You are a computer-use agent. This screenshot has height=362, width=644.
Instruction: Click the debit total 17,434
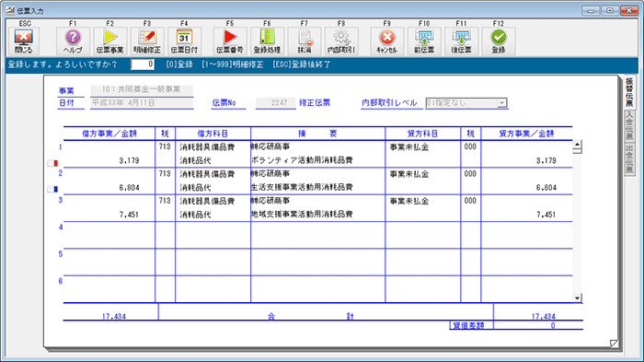pyautogui.click(x=114, y=316)
